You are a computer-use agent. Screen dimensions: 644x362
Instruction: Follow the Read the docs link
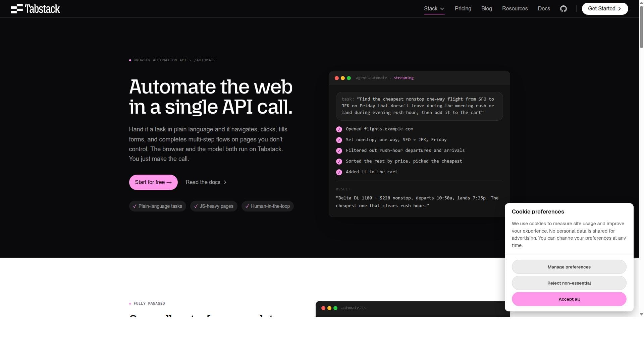[x=206, y=182]
